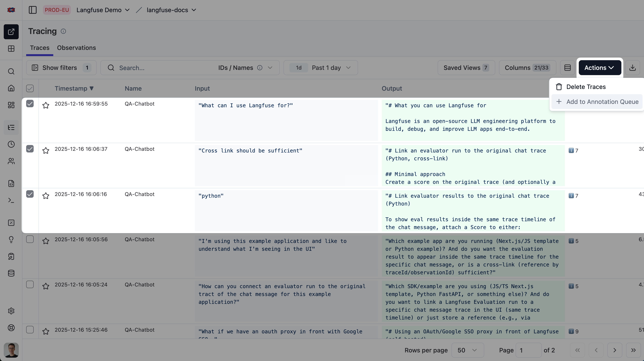The height and width of the screenshot is (361, 644).
Task: Open the Datasets database icon in sidebar
Action: (x=11, y=273)
